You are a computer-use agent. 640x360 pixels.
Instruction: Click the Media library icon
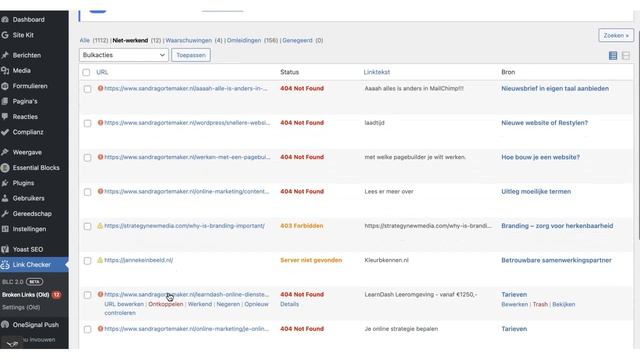pyautogui.click(x=5, y=71)
